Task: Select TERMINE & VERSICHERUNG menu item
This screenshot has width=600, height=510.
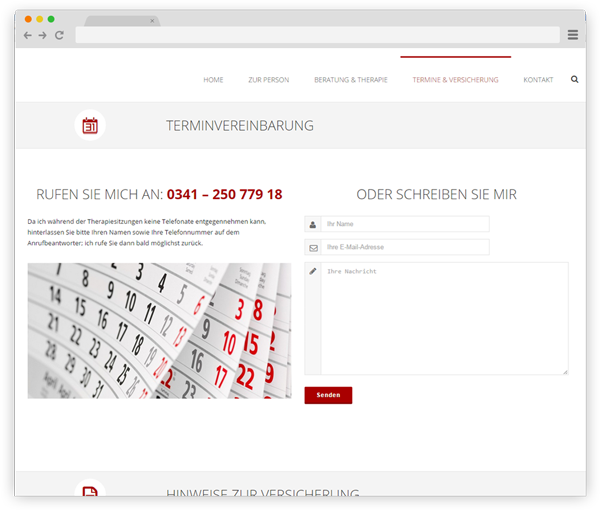Action: tap(455, 80)
